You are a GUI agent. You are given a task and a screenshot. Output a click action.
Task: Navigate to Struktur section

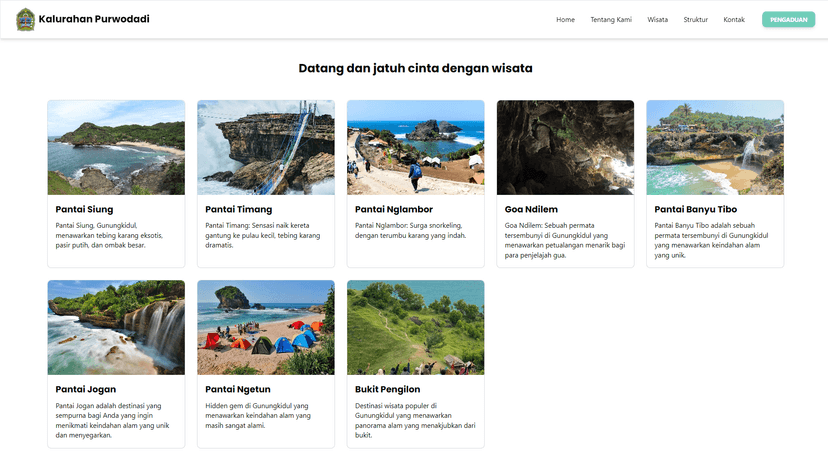point(695,20)
